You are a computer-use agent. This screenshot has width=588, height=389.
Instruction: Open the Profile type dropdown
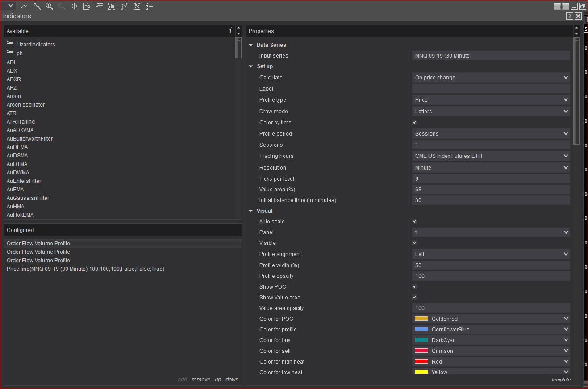click(491, 100)
